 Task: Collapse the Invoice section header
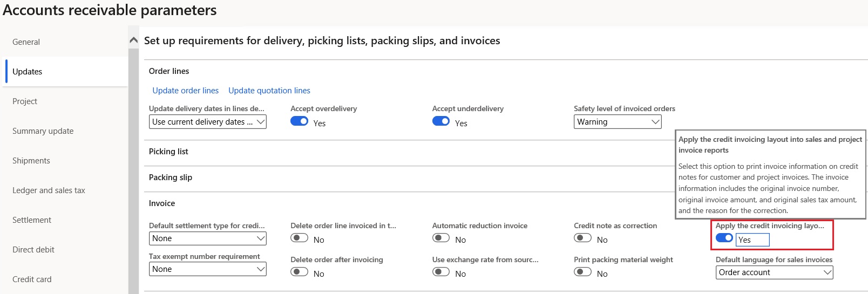click(x=162, y=203)
